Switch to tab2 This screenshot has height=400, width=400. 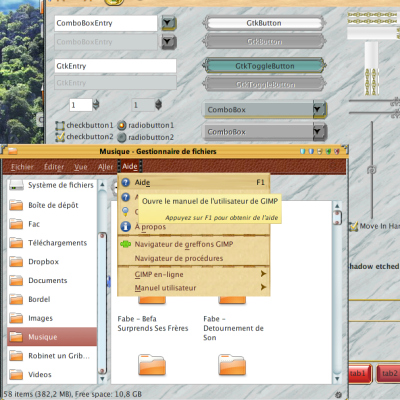coord(388,373)
